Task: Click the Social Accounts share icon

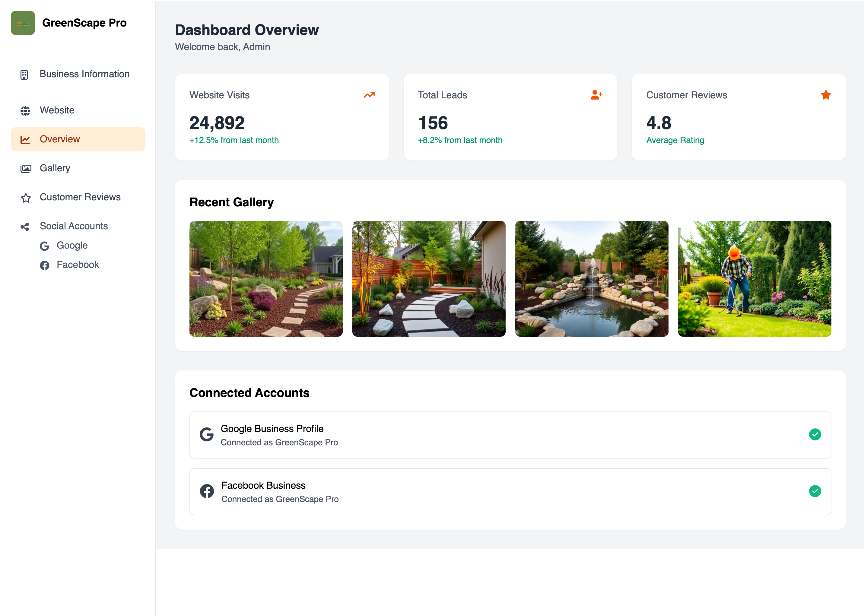Action: click(x=25, y=227)
